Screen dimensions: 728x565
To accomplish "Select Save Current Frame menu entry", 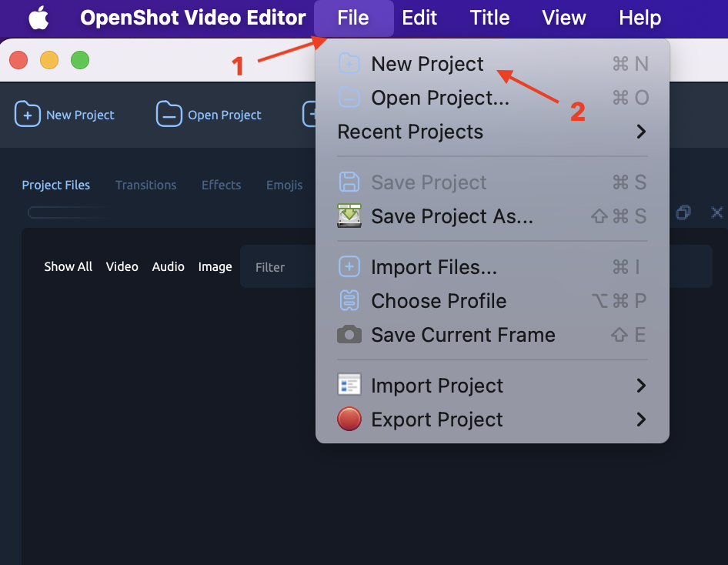I will tap(493, 335).
